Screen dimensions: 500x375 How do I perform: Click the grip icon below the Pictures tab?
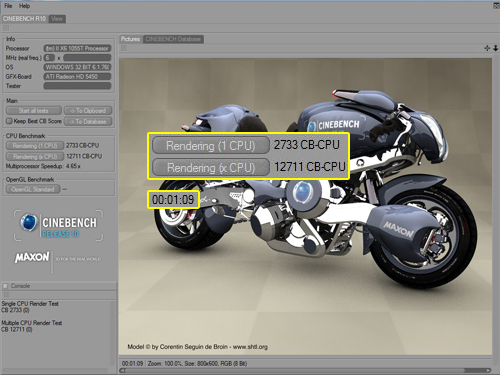tap(124, 48)
